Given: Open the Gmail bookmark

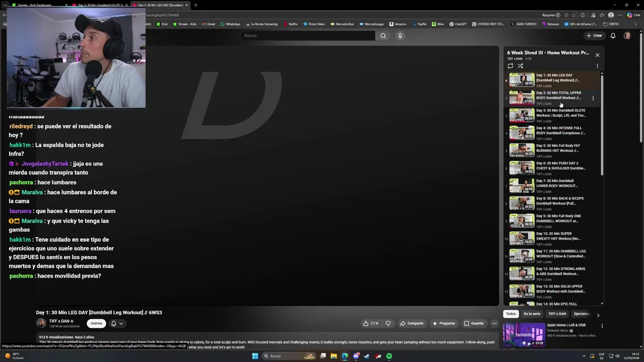Looking at the screenshot, I should point(208,24).
